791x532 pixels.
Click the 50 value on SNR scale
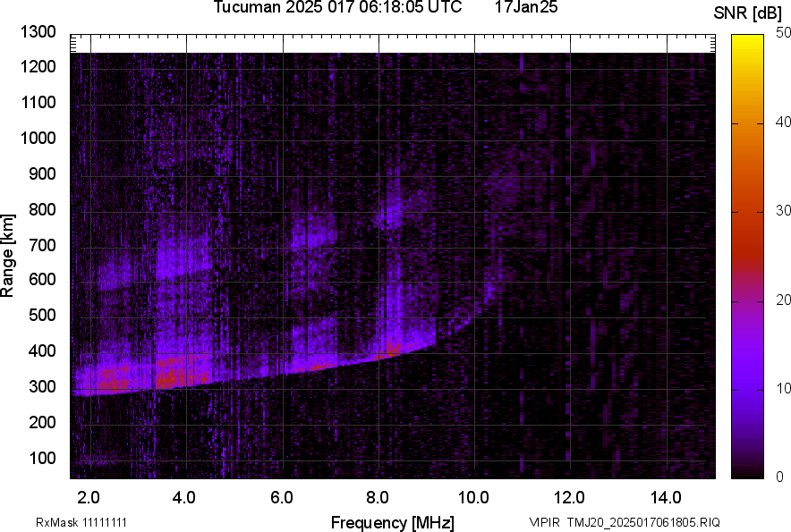pyautogui.click(x=784, y=33)
